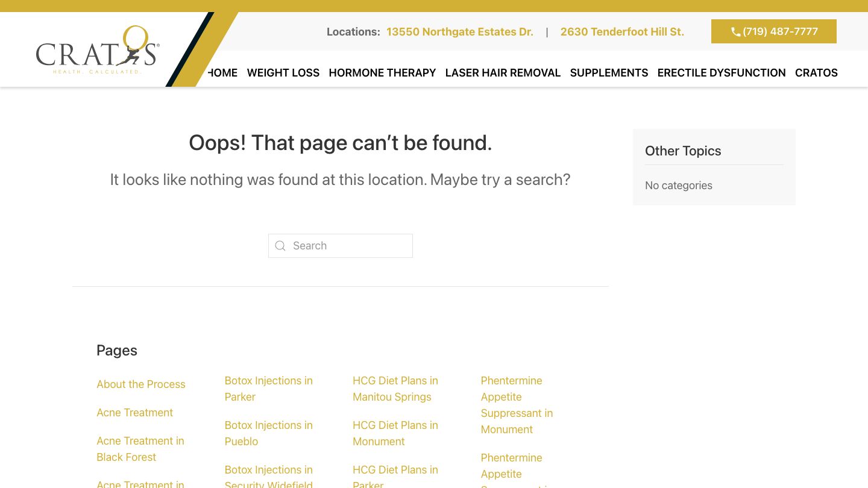Open the Supplements menu item
The image size is (868, 488).
609,73
